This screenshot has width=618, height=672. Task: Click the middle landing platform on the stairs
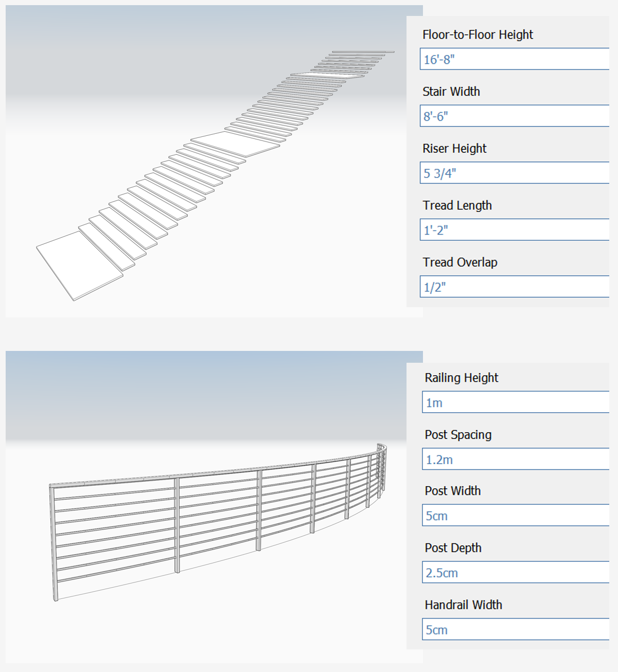[x=235, y=144]
